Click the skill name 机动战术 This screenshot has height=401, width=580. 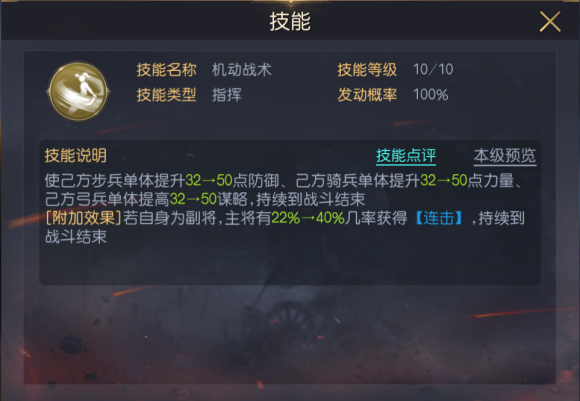tap(242, 70)
